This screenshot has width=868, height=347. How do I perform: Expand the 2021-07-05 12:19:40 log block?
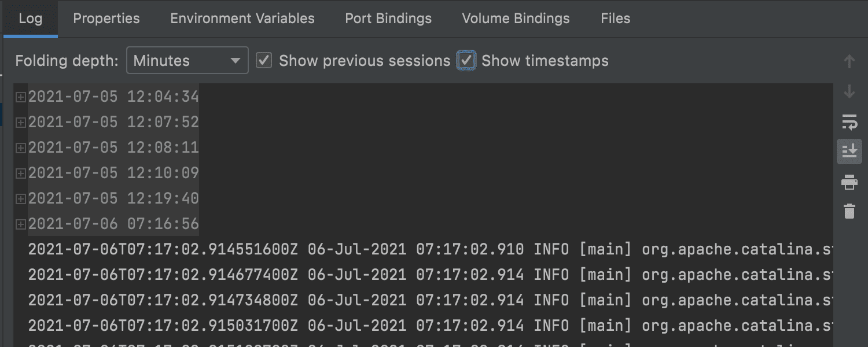click(x=21, y=199)
